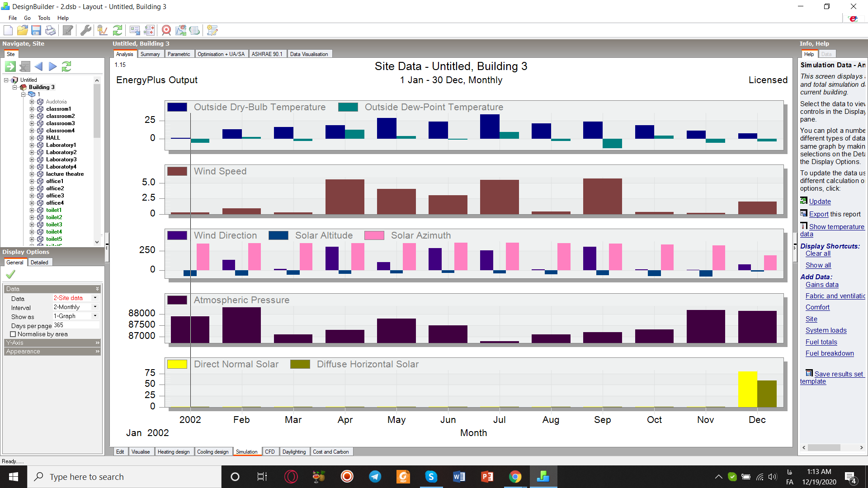Open Google Chrome from the taskbar

pos(515,477)
